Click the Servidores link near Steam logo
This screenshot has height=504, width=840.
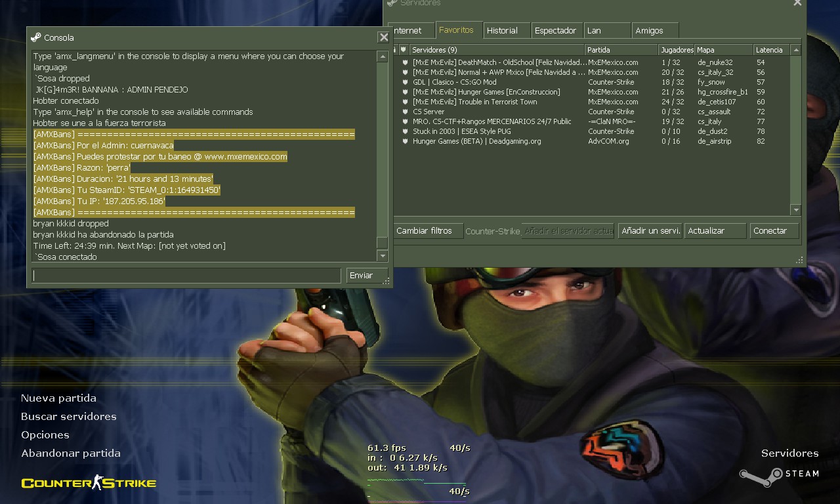click(789, 453)
